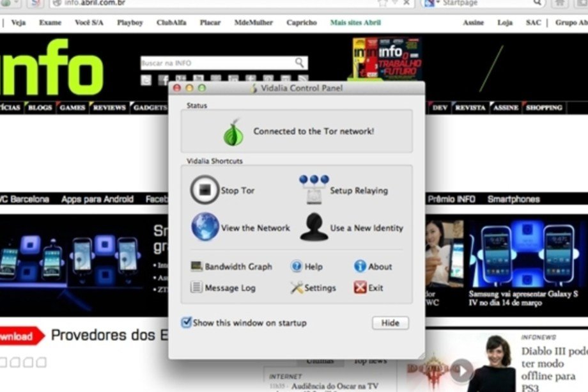The image size is (588, 392).
Task: Click the View the Network globe icon
Action: pos(205,227)
